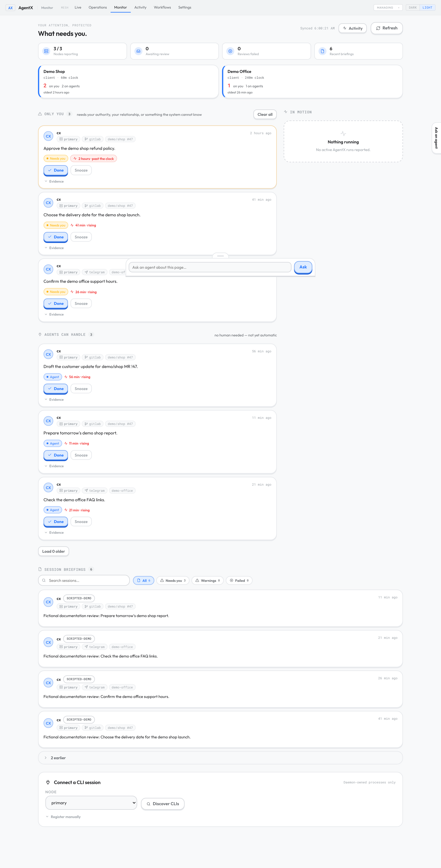Open the Workflows tab

coord(162,7)
